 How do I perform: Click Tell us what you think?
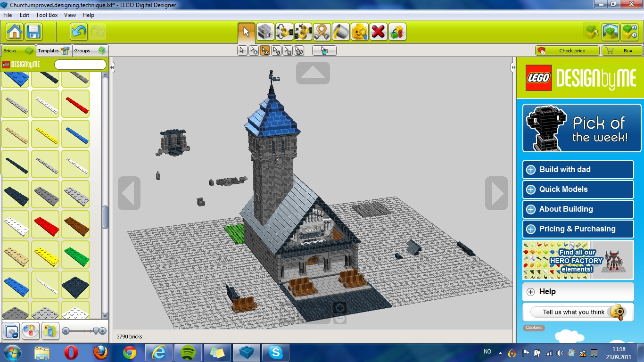(x=578, y=312)
